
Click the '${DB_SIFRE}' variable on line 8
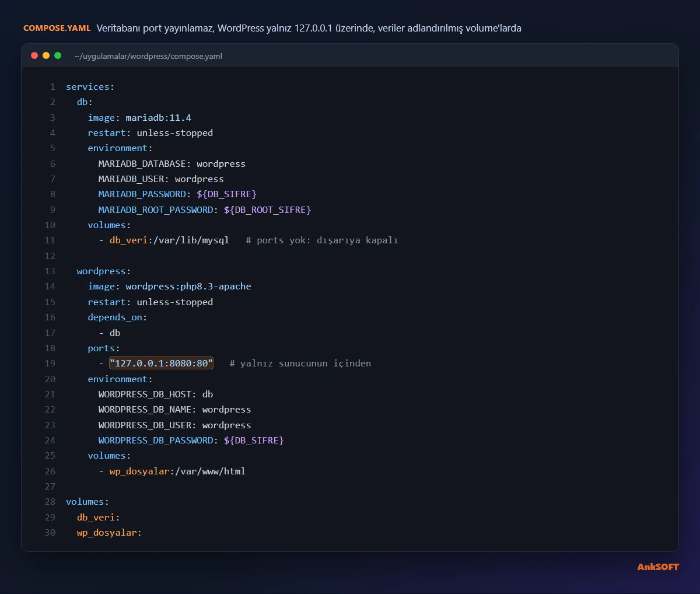point(226,194)
